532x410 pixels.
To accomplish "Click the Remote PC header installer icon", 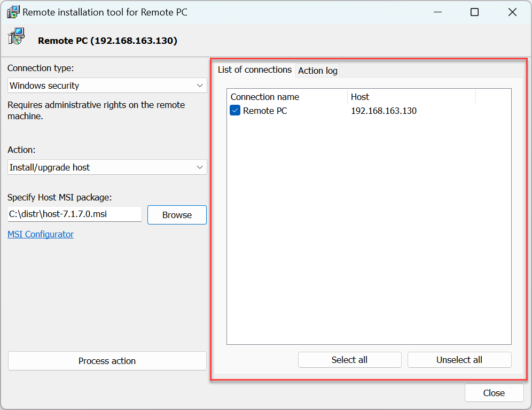I will click(16, 36).
